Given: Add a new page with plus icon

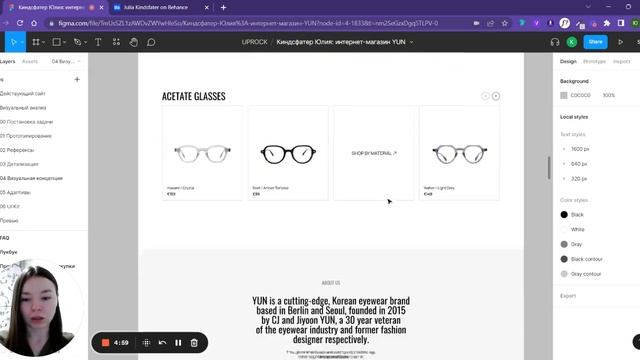Looking at the screenshot, I should click(77, 80).
